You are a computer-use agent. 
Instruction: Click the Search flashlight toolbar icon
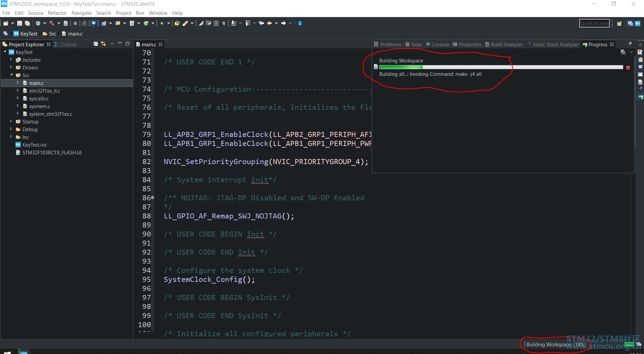pyautogui.click(x=185, y=23)
